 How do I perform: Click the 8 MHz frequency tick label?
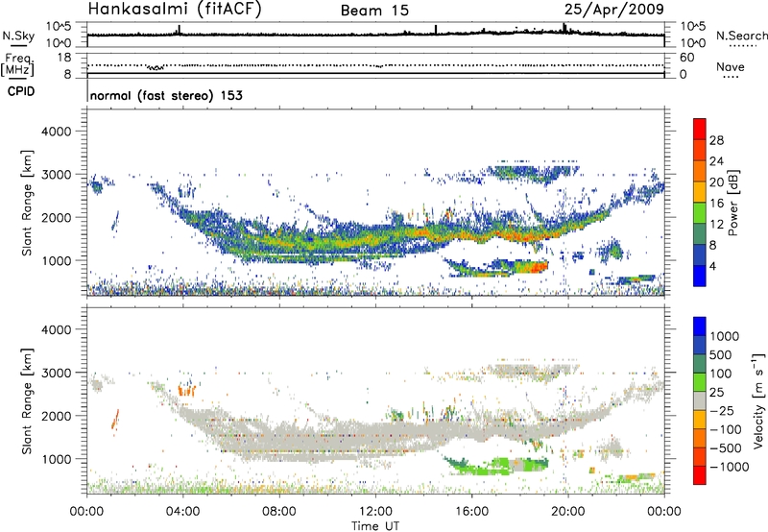point(67,74)
